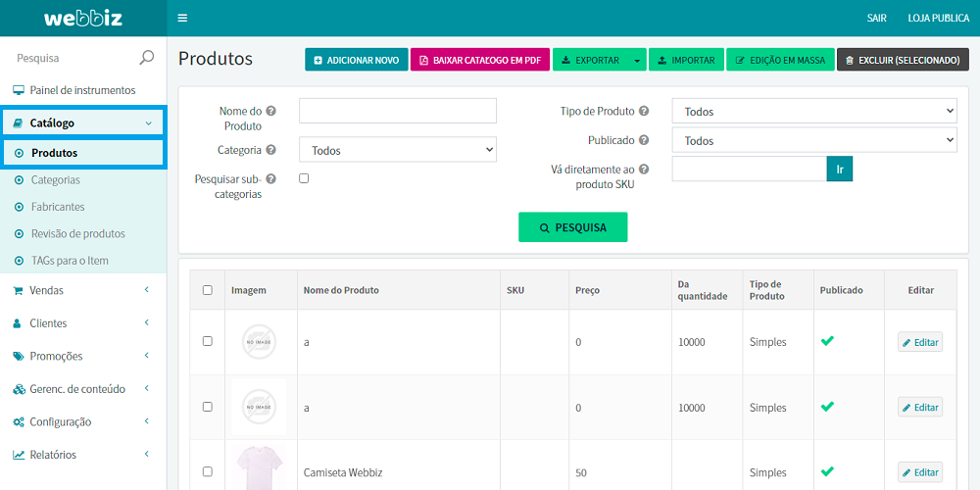Click the Nome do Produto input field

(398, 111)
